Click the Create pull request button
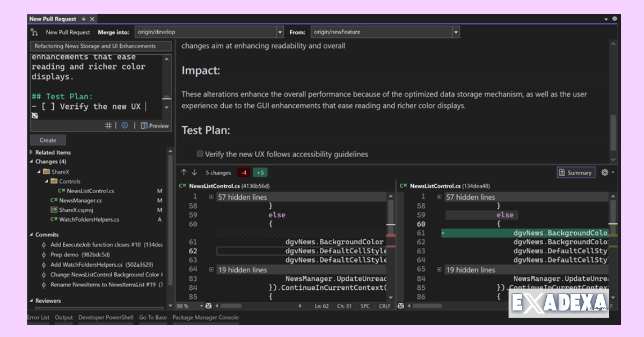 [x=48, y=140]
